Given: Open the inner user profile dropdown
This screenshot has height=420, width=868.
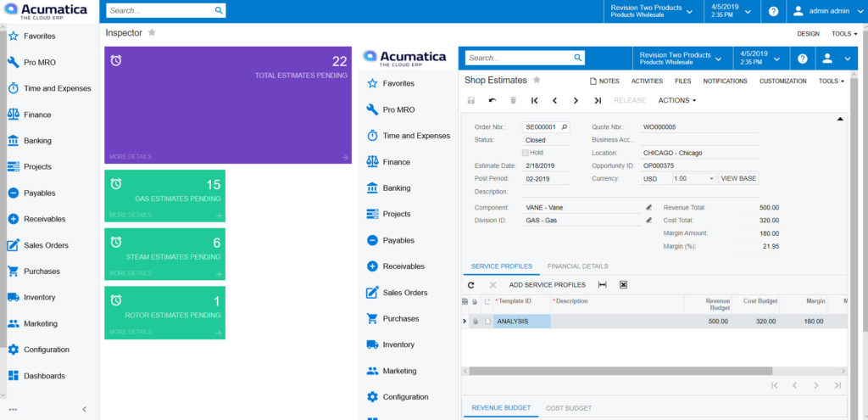Looking at the screenshot, I should tap(836, 59).
